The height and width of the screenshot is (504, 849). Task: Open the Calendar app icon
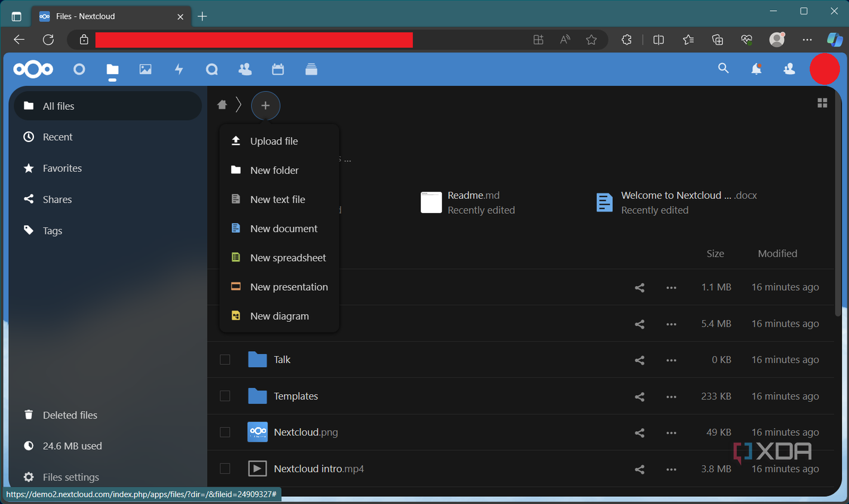pos(278,69)
